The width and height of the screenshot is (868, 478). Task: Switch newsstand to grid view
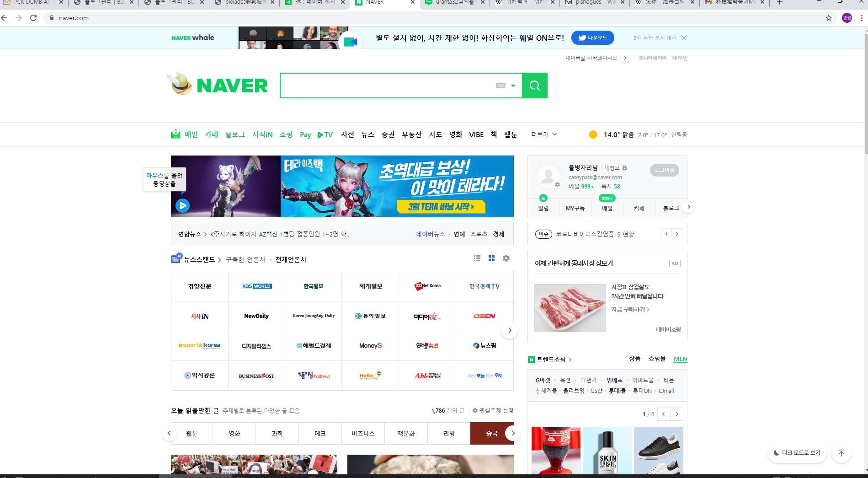pyautogui.click(x=491, y=258)
